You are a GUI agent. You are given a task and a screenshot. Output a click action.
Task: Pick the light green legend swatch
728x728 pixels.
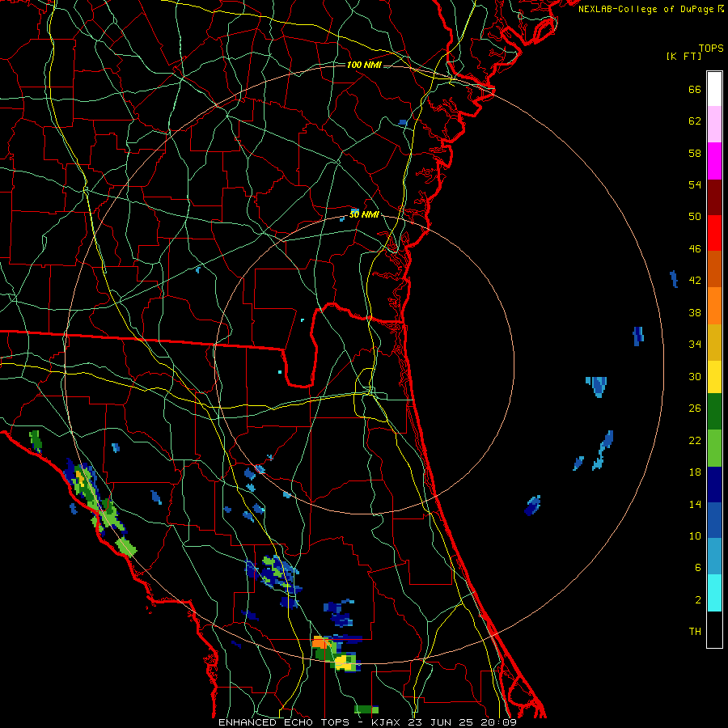pyautogui.click(x=714, y=448)
